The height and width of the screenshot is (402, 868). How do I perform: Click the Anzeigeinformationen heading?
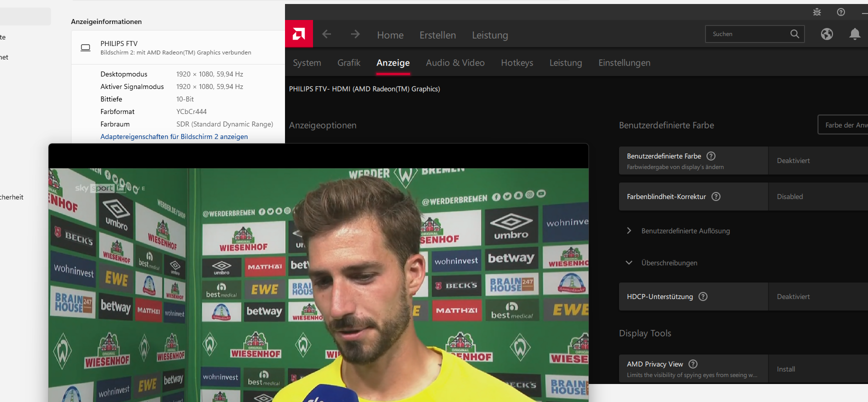click(x=106, y=21)
